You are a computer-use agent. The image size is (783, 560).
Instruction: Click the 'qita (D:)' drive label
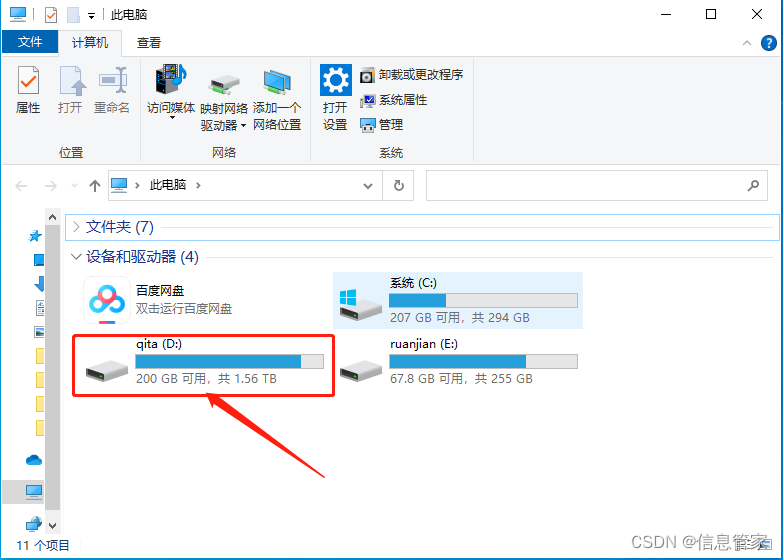coord(159,344)
